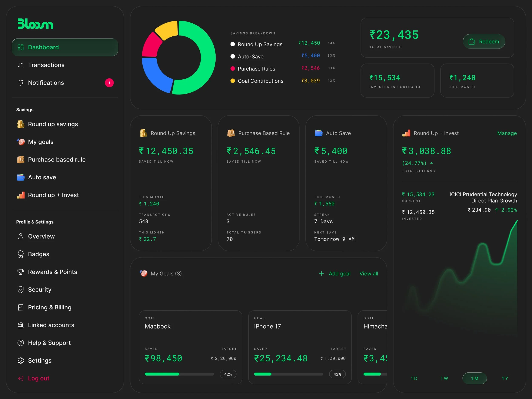Click the Notifications bell icon
The height and width of the screenshot is (399, 532).
click(x=21, y=83)
